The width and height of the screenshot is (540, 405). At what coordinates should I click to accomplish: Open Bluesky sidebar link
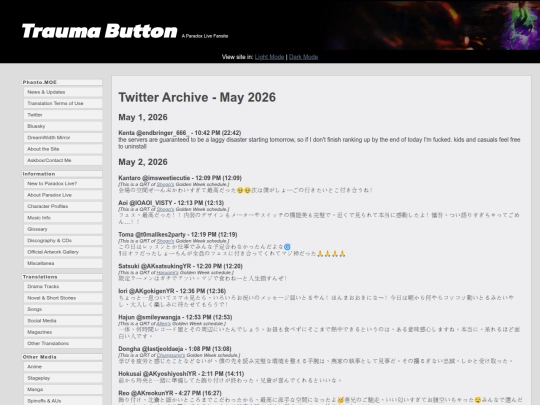coord(63,126)
